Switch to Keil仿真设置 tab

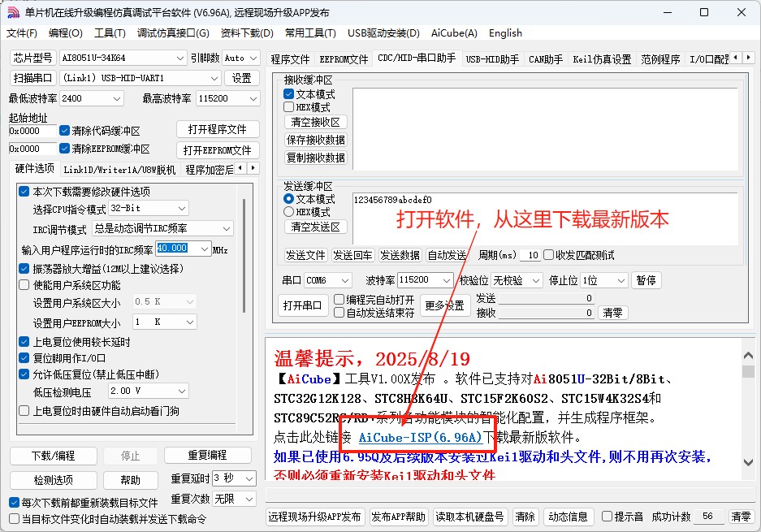coord(602,59)
